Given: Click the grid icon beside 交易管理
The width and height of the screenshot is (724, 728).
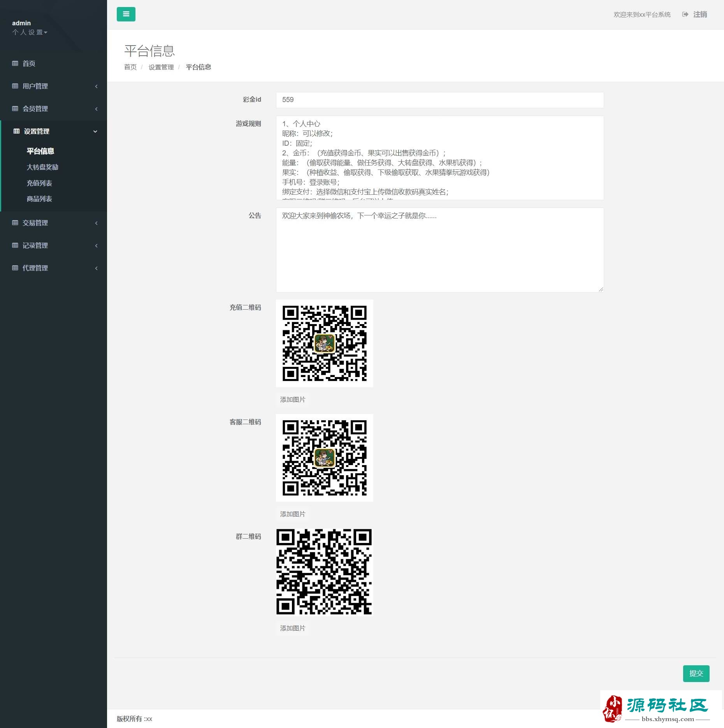Looking at the screenshot, I should point(15,223).
